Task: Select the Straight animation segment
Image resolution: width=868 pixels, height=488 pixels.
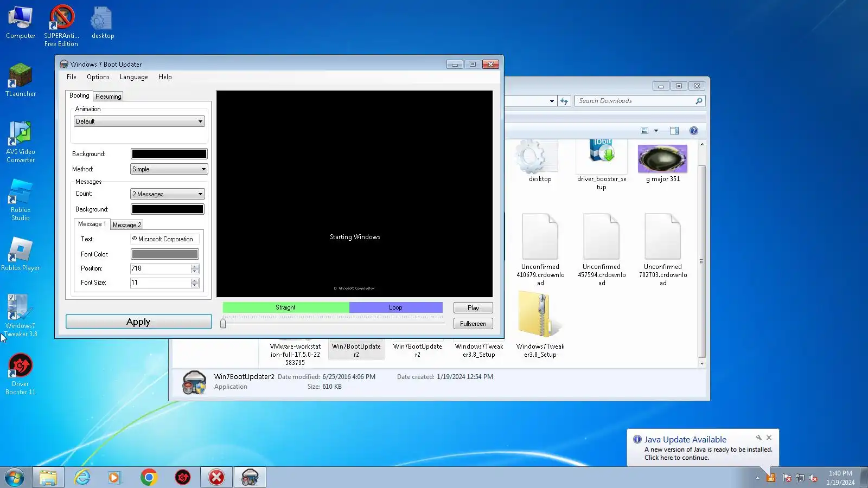Action: point(285,307)
